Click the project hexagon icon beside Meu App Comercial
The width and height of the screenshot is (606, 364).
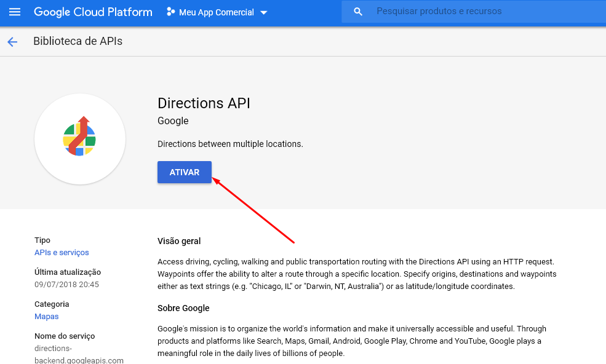pos(170,12)
